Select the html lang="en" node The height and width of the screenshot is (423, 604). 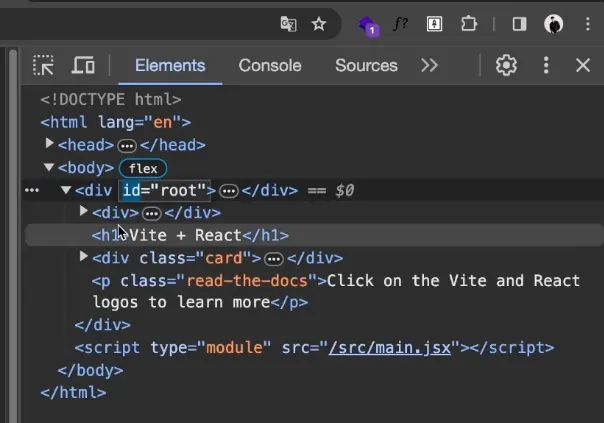(x=116, y=123)
